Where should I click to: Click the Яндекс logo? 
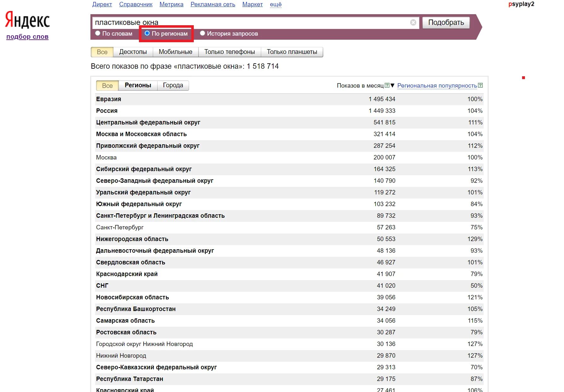(x=27, y=20)
